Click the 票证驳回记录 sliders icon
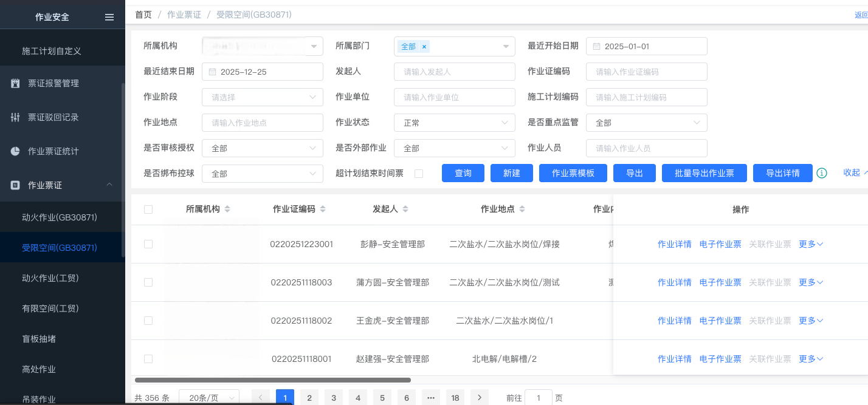This screenshot has width=868, height=405. pos(15,117)
